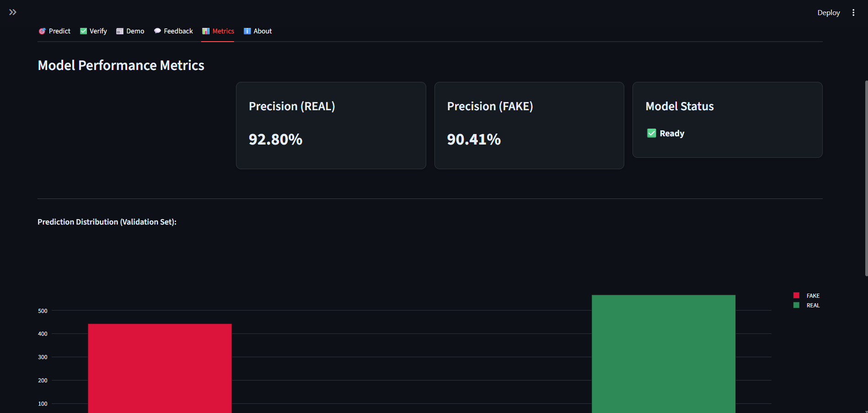Click the 90.41% Precision (FAKE) value
The image size is (868, 413).
(x=474, y=139)
